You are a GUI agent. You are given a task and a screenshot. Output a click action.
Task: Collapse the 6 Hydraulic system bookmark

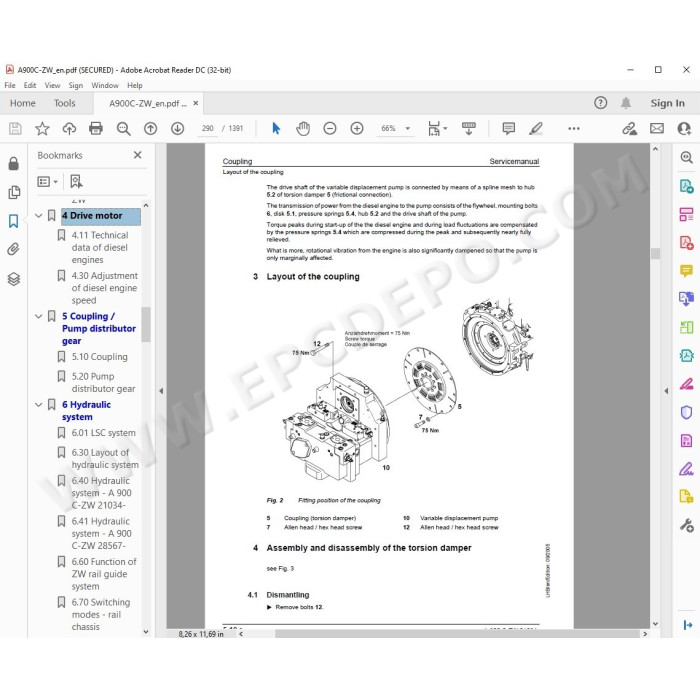[x=39, y=404]
